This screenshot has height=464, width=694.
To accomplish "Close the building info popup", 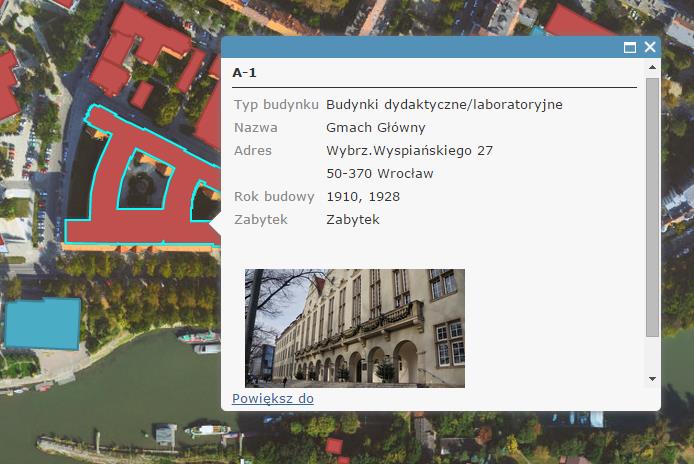I will tap(650, 46).
